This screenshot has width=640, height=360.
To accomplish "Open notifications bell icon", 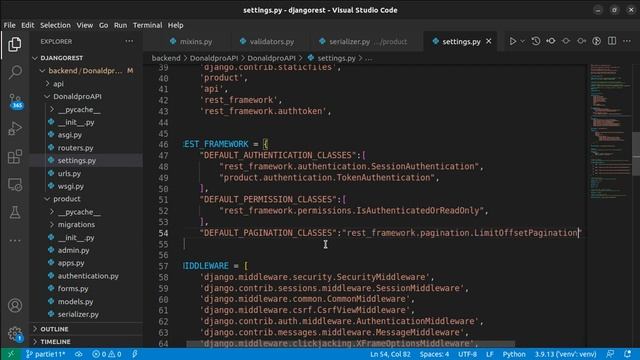I will pyautogui.click(x=627, y=354).
